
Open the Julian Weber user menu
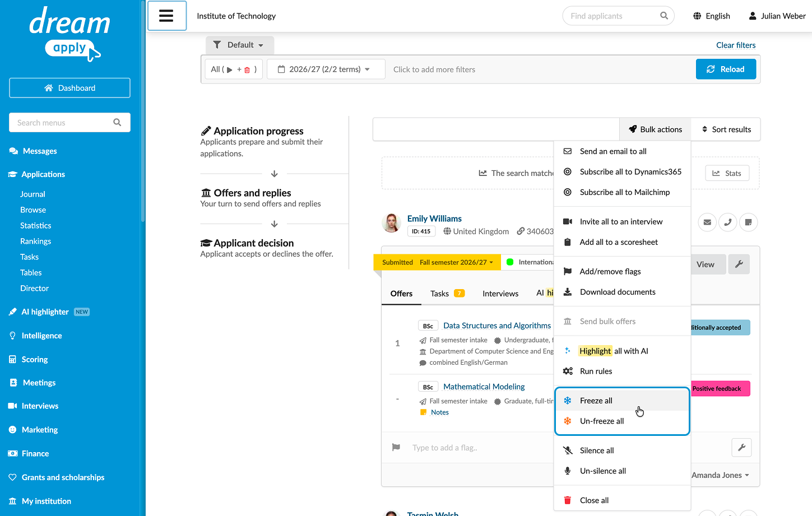click(777, 16)
